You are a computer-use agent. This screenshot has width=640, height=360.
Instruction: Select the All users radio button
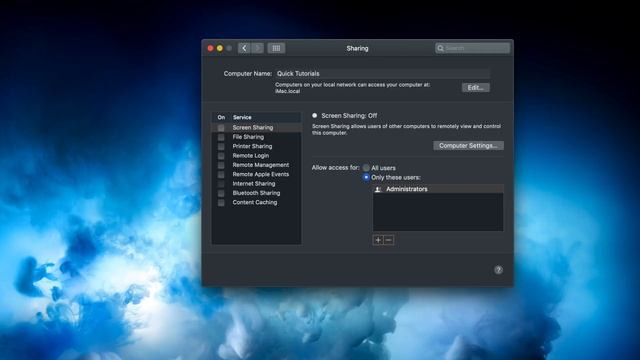(366, 168)
